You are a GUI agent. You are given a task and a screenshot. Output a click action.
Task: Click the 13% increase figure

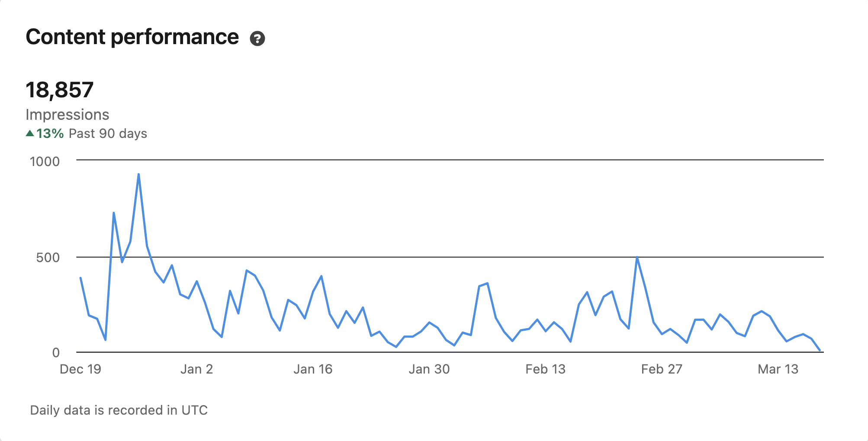coord(50,134)
